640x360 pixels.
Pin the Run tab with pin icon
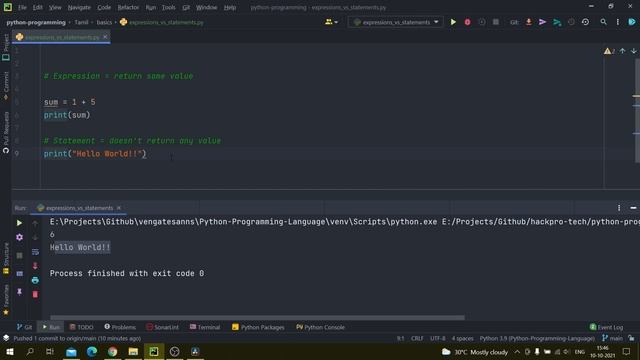coord(19,292)
